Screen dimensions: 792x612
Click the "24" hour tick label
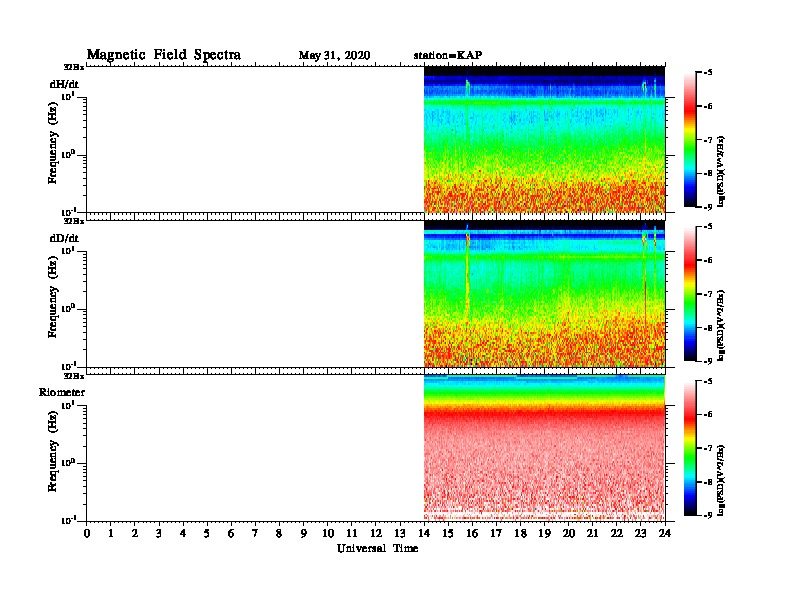[x=665, y=533]
